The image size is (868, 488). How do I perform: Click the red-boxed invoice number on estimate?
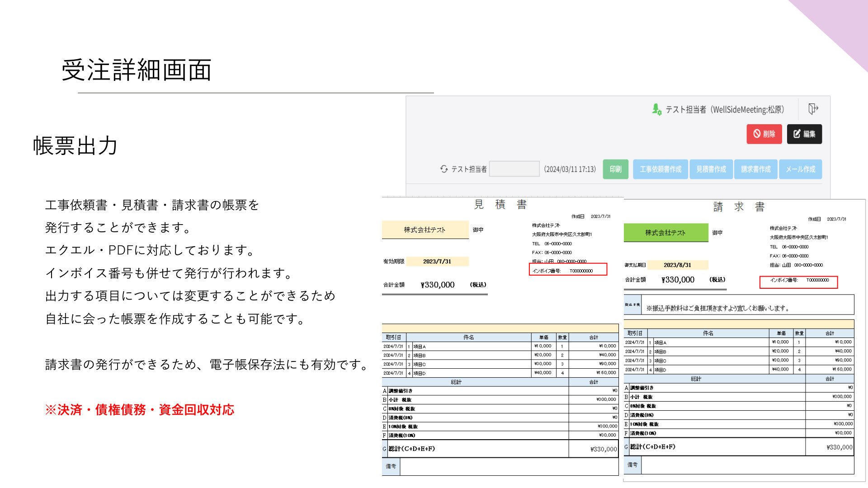(568, 270)
